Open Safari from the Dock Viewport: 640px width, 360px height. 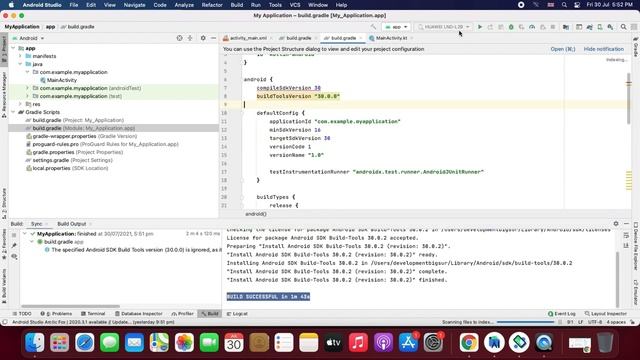pyautogui.click(x=84, y=342)
